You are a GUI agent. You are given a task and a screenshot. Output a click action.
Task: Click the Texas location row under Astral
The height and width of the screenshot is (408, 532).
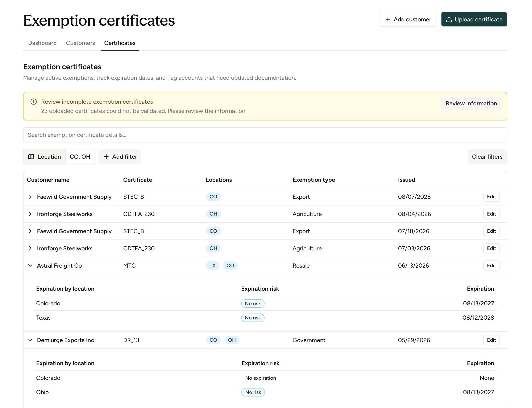pyautogui.click(x=265, y=318)
